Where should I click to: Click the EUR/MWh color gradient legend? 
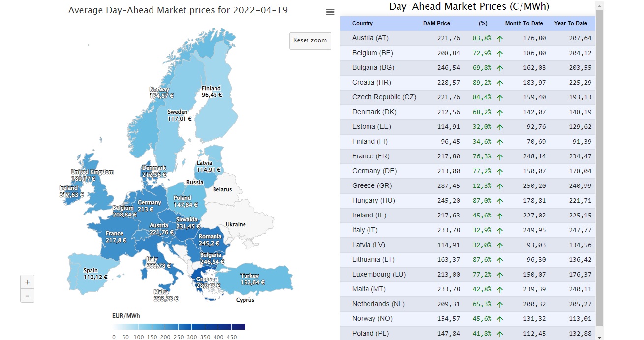tap(178, 326)
